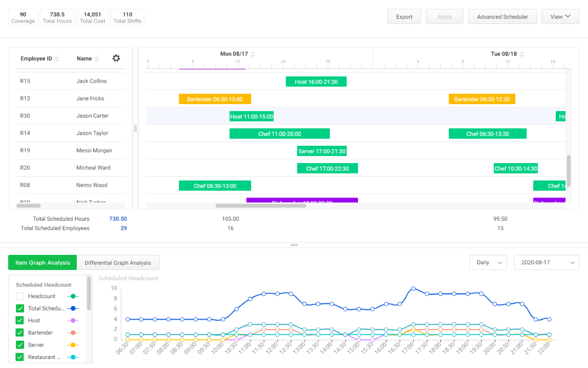Select Chef 11:00-20:00 shift block

[x=280, y=134]
